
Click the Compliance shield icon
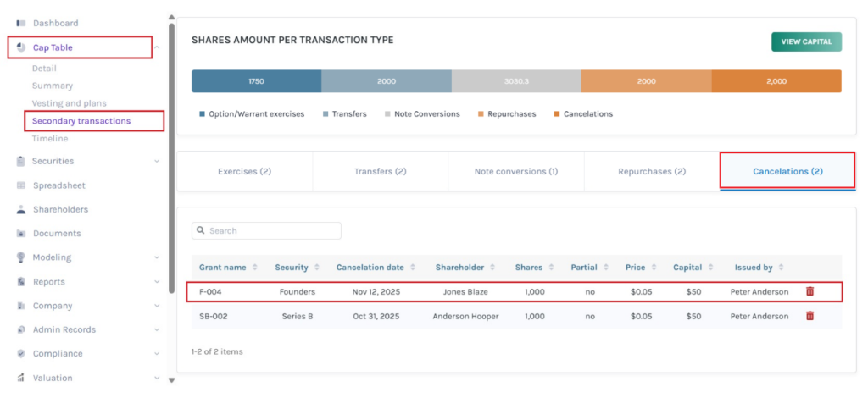(x=21, y=354)
